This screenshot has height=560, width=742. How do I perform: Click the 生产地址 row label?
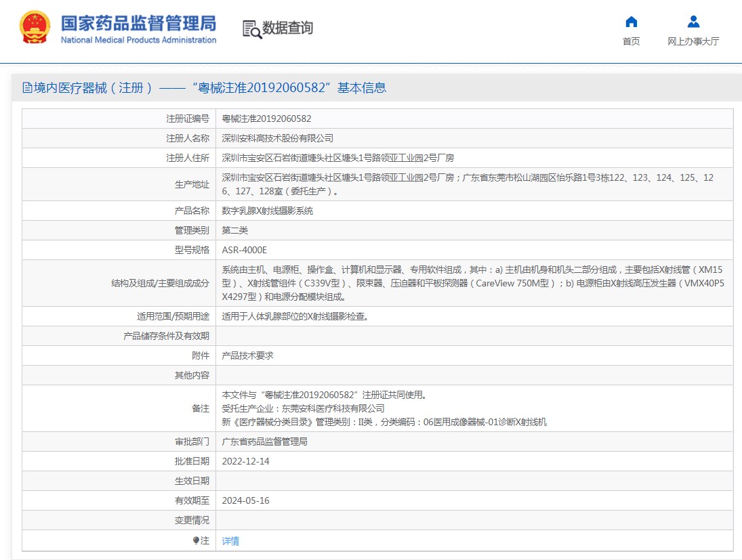coord(192,184)
